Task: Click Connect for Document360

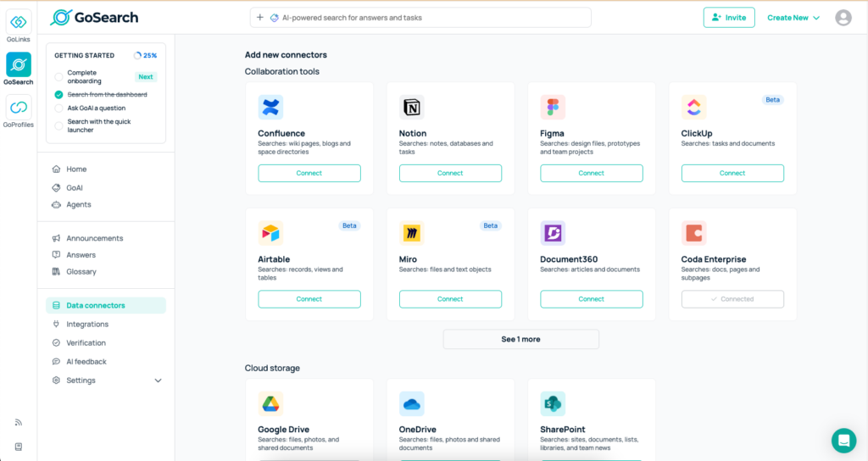Action: 591,299
